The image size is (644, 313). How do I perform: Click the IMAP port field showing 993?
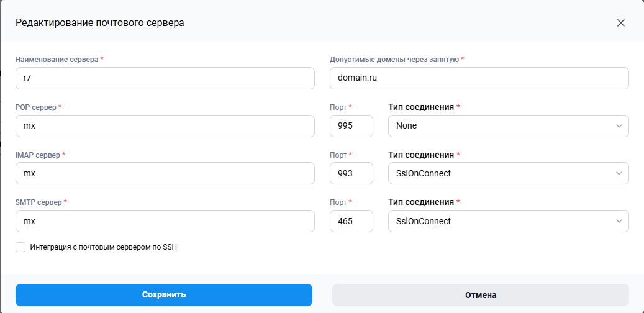(351, 174)
